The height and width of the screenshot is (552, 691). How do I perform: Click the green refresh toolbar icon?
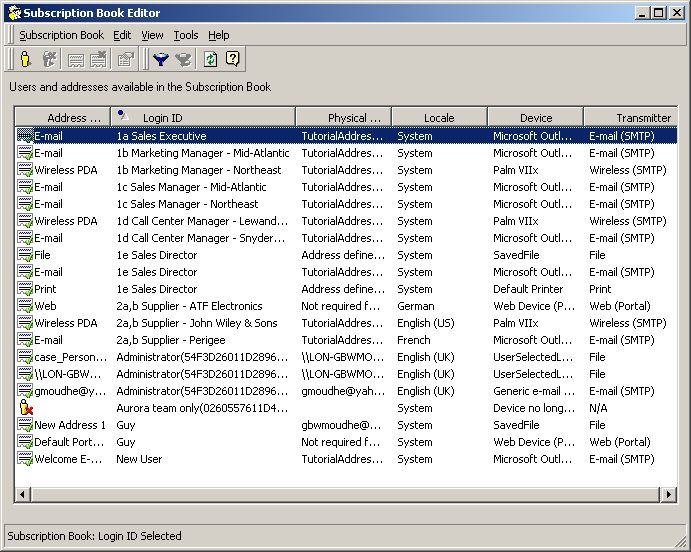210,60
